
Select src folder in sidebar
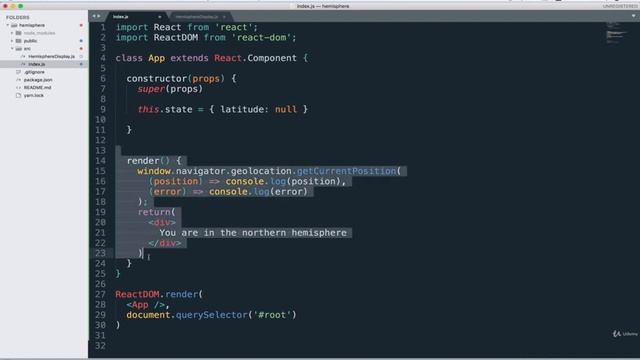click(27, 49)
